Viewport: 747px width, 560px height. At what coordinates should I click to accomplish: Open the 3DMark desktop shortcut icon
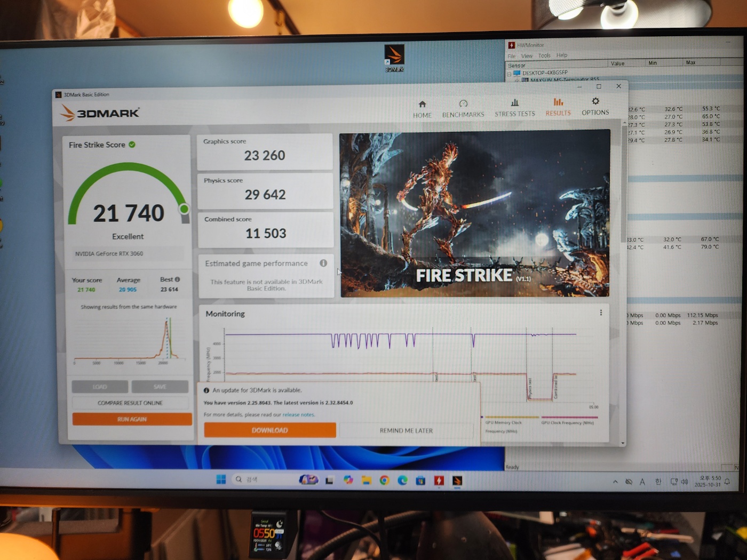click(x=394, y=58)
